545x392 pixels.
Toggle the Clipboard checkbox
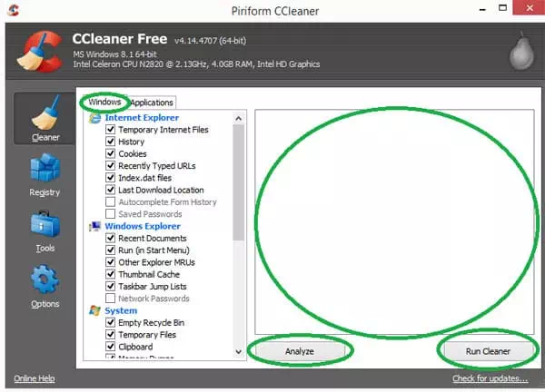(x=111, y=347)
